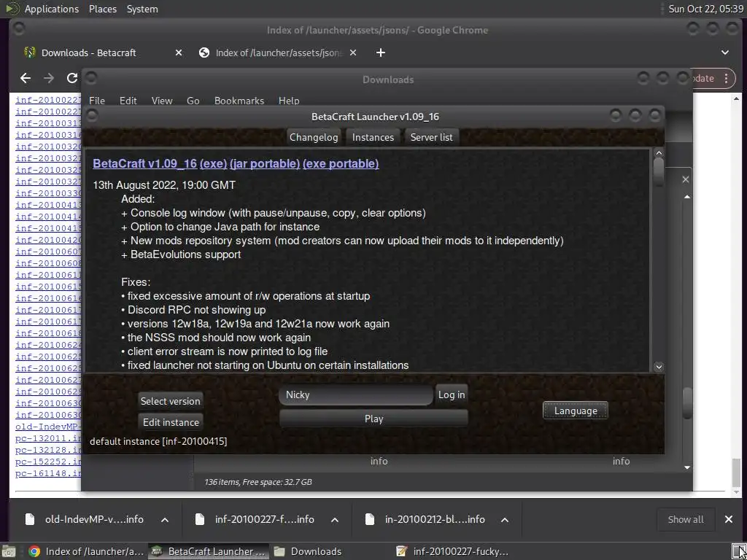Screen dimensions: 747x560
Task: Switch to the Instances tab
Action: pyautogui.click(x=373, y=137)
